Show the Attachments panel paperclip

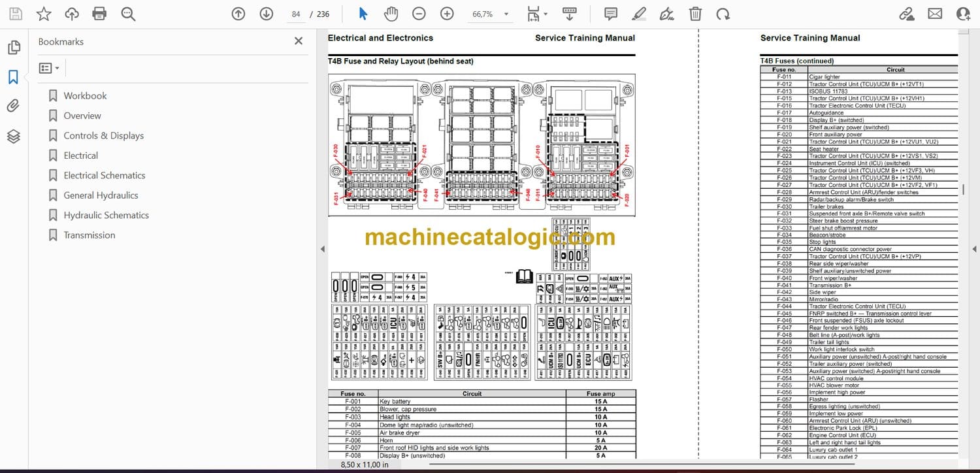tap(13, 106)
